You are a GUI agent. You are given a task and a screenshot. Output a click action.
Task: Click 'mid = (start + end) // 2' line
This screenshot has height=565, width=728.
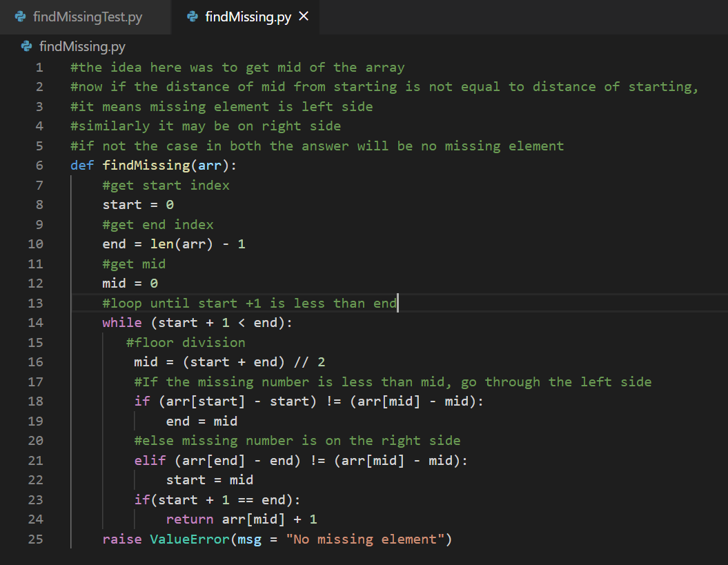(230, 362)
